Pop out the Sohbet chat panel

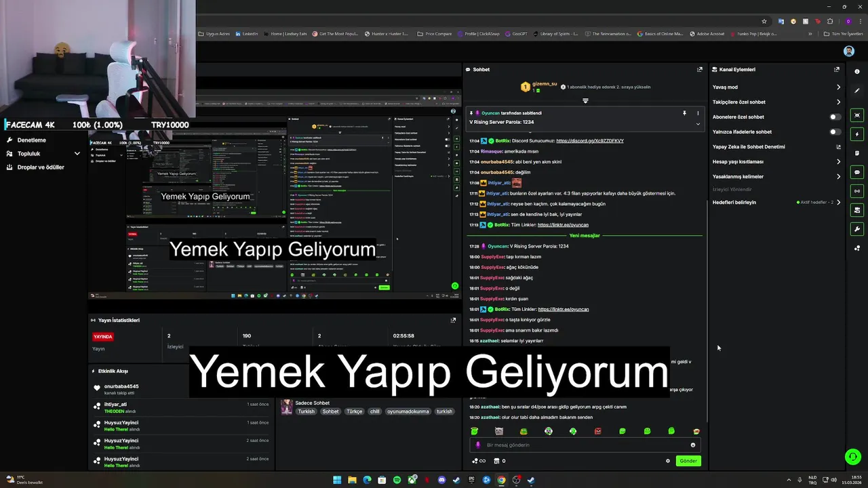pos(700,69)
